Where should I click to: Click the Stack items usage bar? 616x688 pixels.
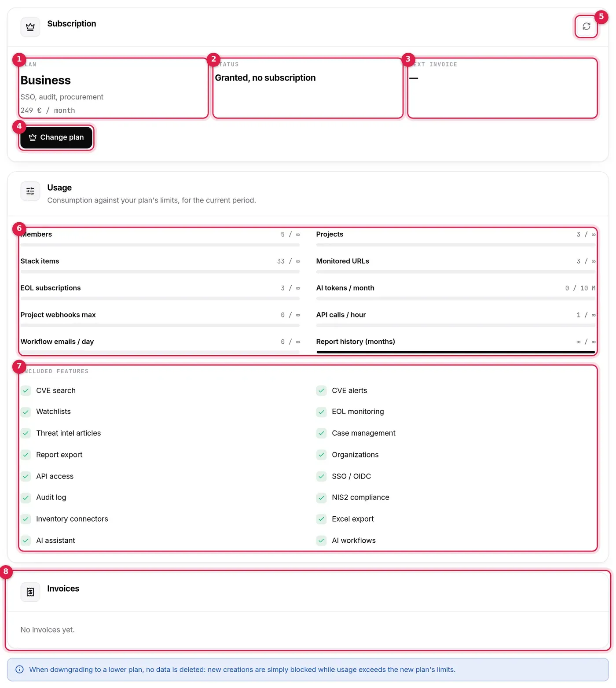click(x=160, y=272)
